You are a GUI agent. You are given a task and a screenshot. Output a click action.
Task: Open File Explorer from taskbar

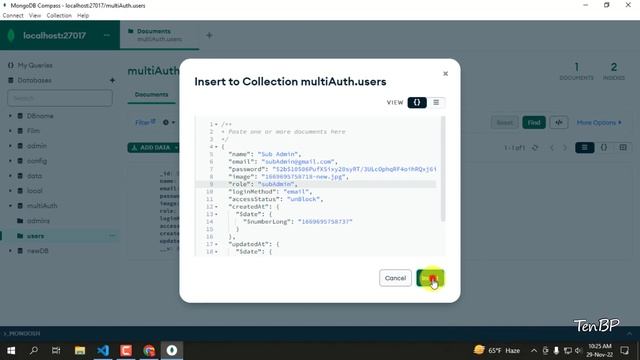point(80,351)
